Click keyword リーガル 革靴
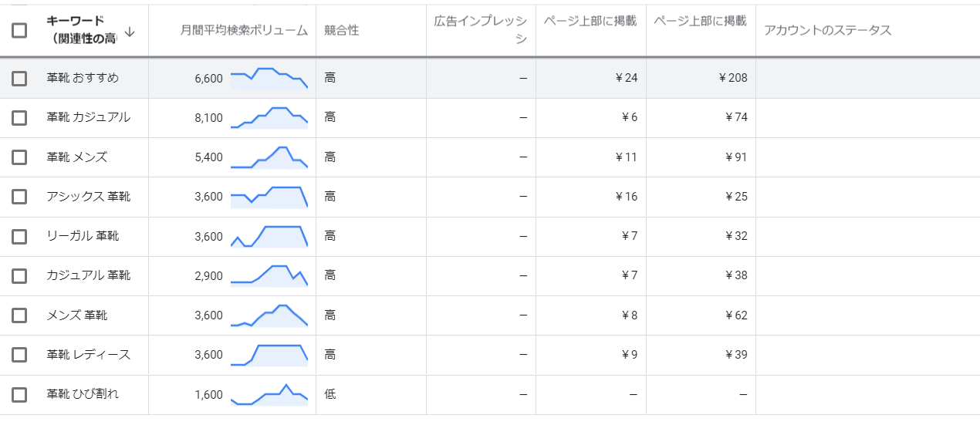The image size is (980, 425). tap(83, 236)
